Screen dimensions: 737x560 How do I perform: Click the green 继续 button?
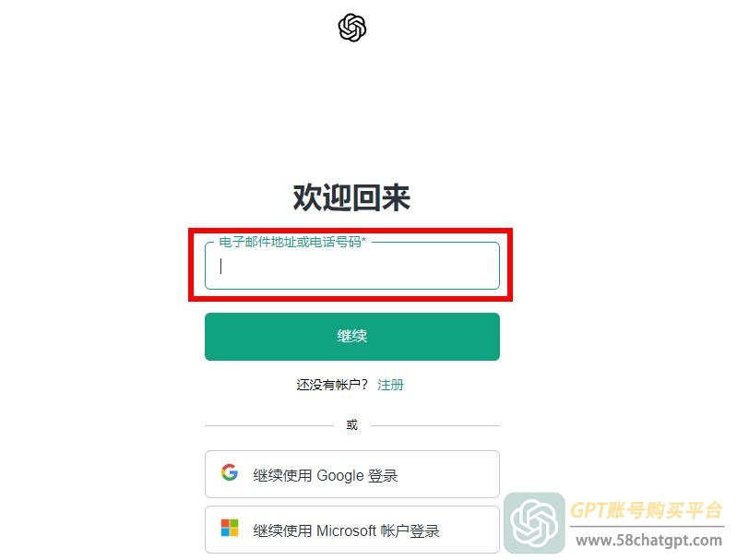click(352, 337)
